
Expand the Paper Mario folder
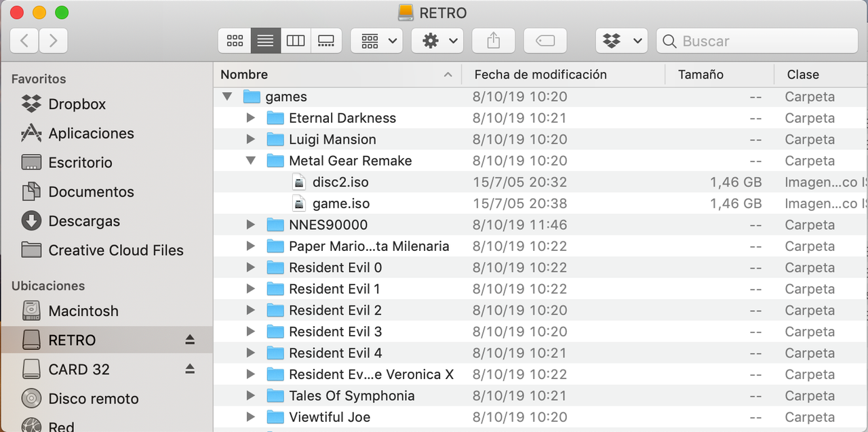point(251,246)
